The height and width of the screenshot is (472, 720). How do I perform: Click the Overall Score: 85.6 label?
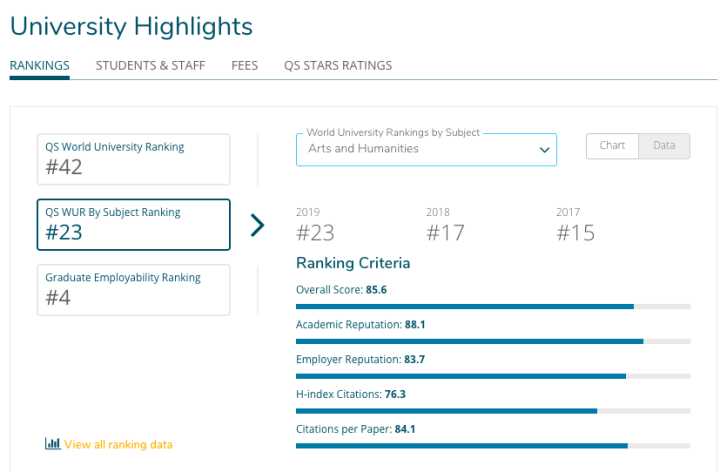342,290
